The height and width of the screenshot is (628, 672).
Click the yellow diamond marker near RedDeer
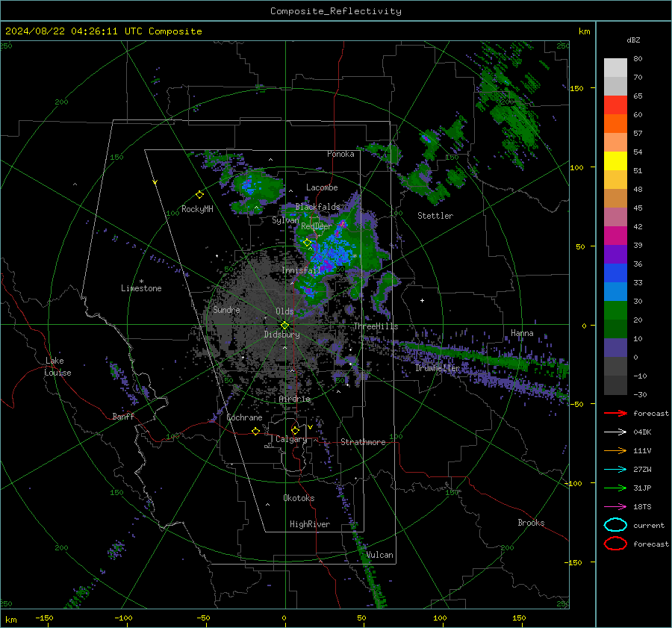[x=308, y=243]
